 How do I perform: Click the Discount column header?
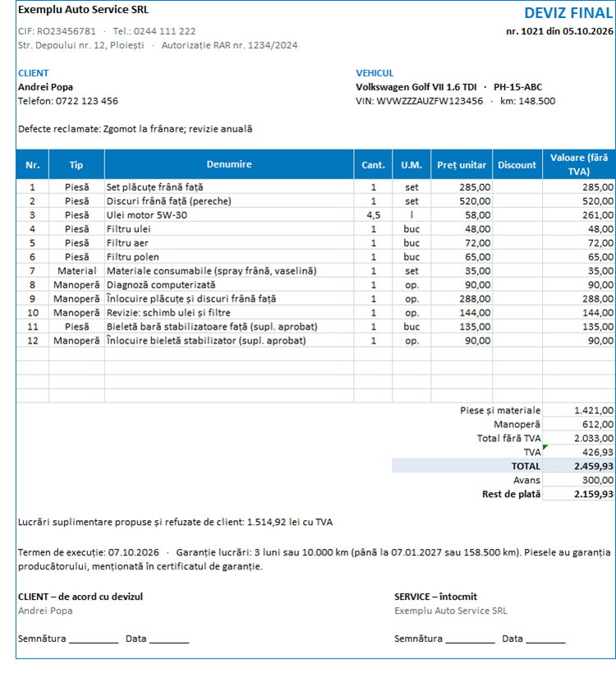(517, 165)
